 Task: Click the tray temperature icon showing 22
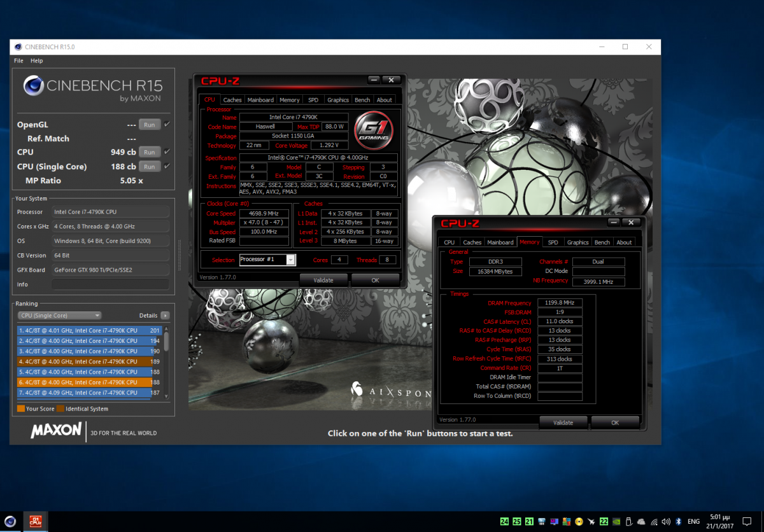pos(603,522)
